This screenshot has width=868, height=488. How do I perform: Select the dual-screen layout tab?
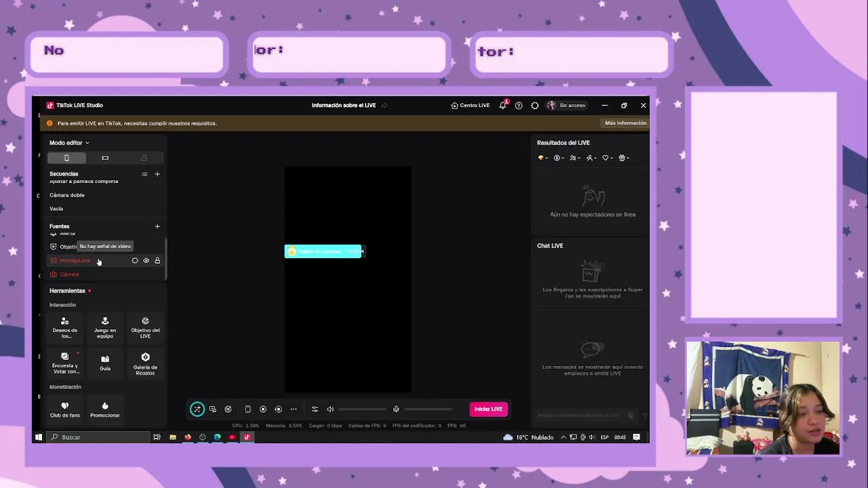point(144,158)
